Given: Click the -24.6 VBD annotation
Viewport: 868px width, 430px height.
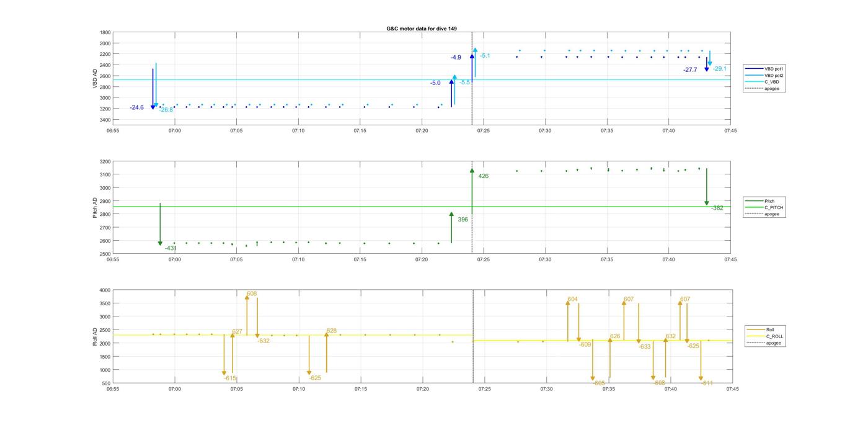Looking at the screenshot, I should click(x=137, y=108).
